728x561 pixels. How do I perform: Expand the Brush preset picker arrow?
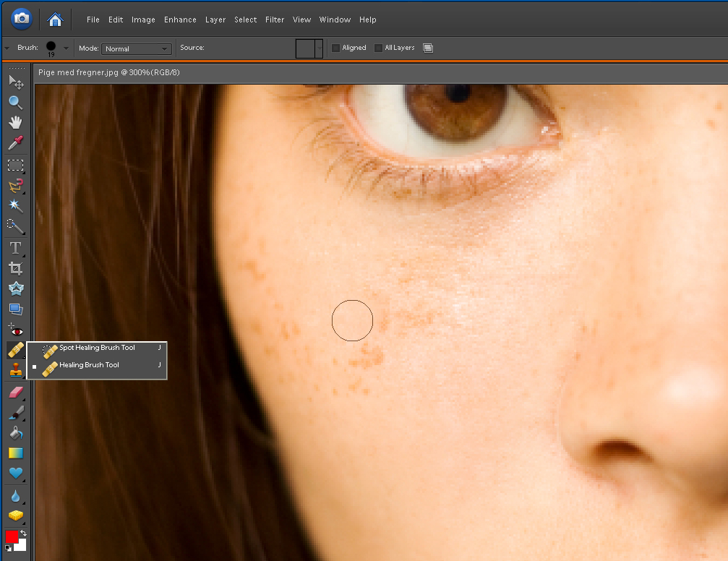tap(67, 48)
